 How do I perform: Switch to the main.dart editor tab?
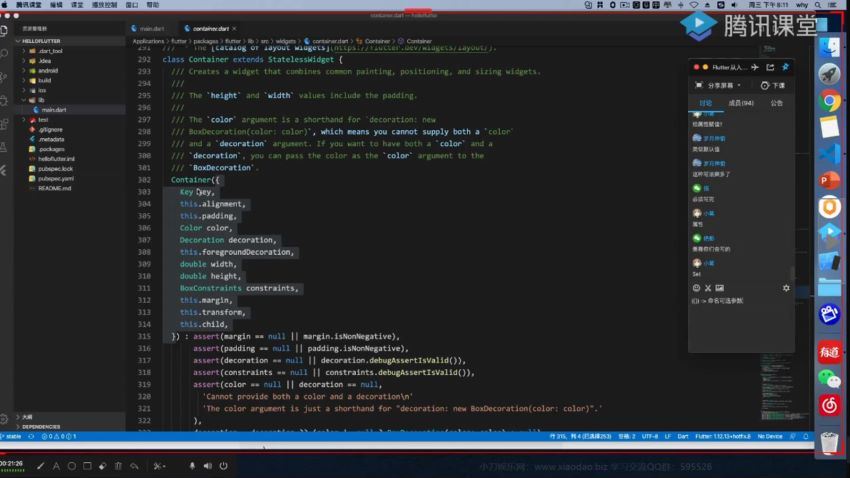148,29
